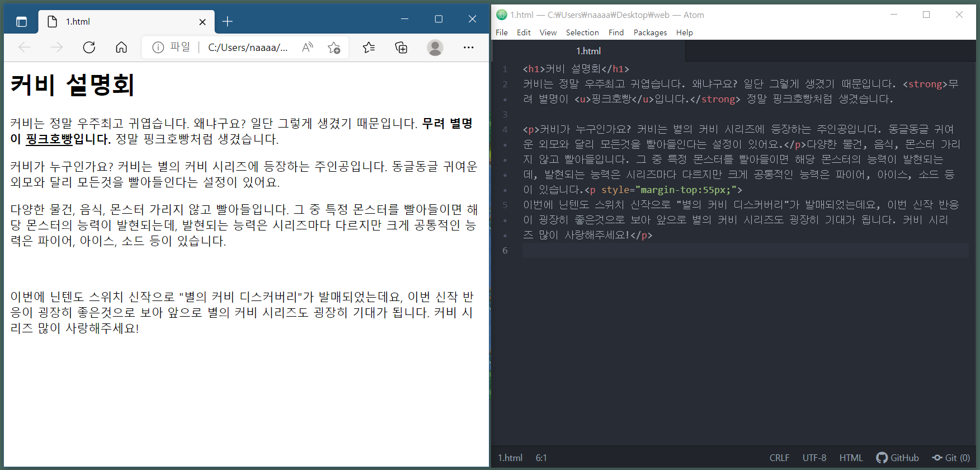This screenshot has width=980, height=470.
Task: Go back in Edge browser
Action: click(25, 48)
